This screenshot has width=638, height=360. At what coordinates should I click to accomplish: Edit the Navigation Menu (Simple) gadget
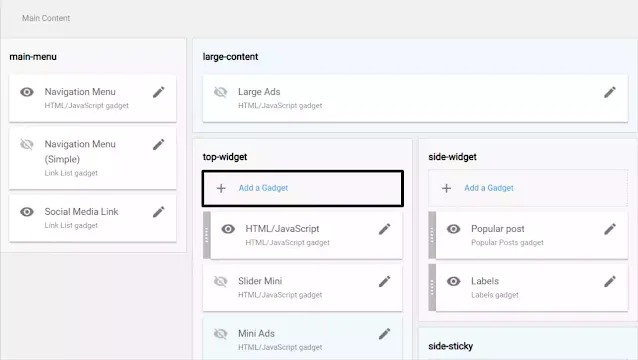tap(159, 144)
